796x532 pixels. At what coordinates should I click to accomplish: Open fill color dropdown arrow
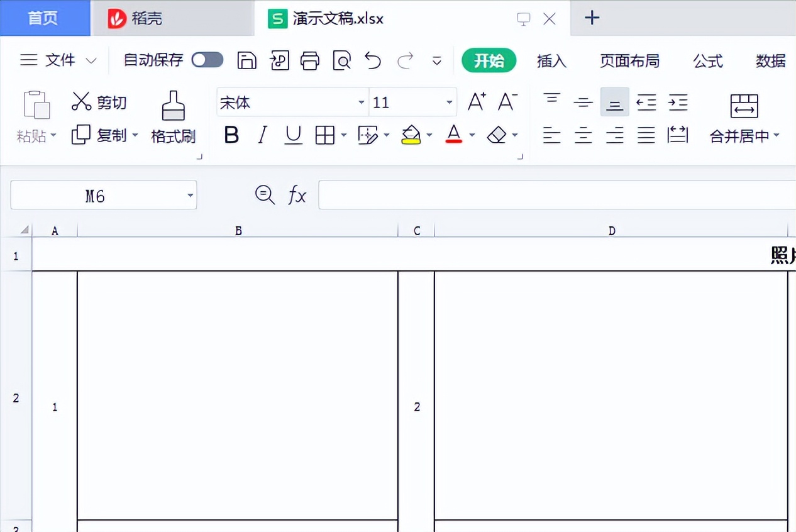pos(429,135)
